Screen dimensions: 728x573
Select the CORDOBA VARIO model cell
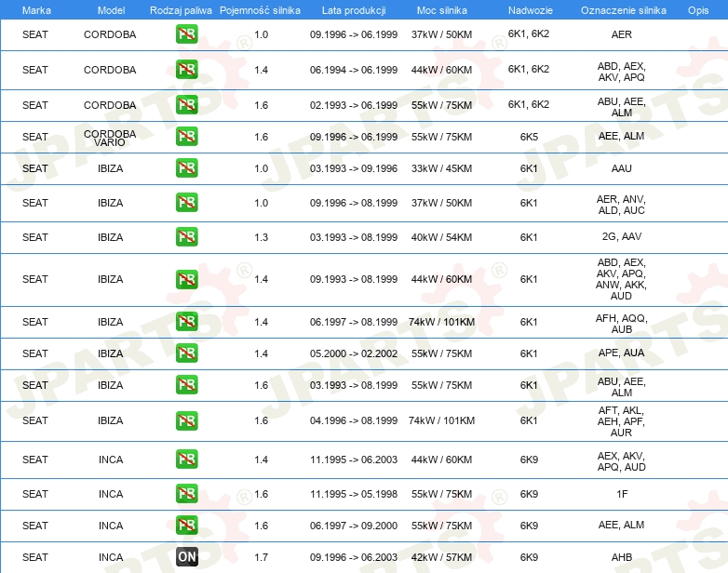click(110, 138)
